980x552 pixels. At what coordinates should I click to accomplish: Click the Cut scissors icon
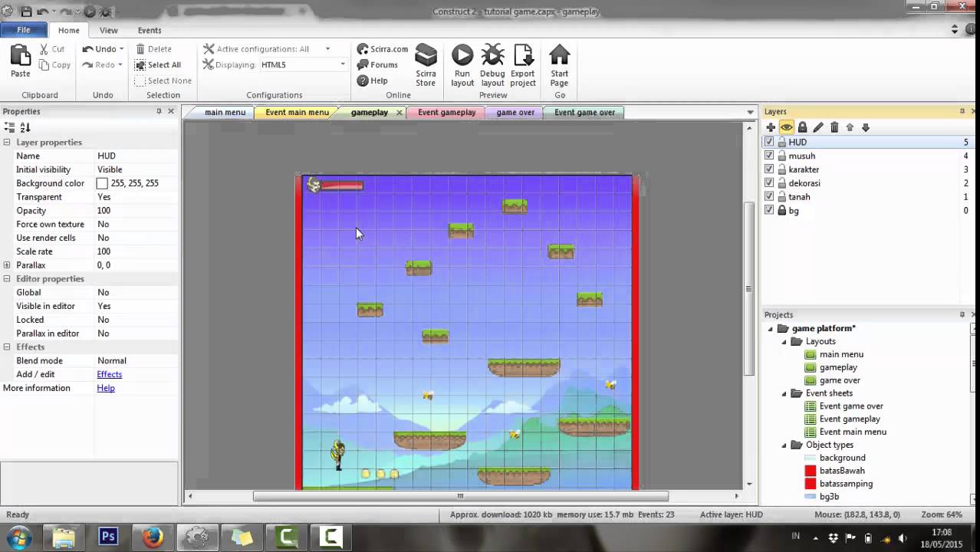click(44, 49)
